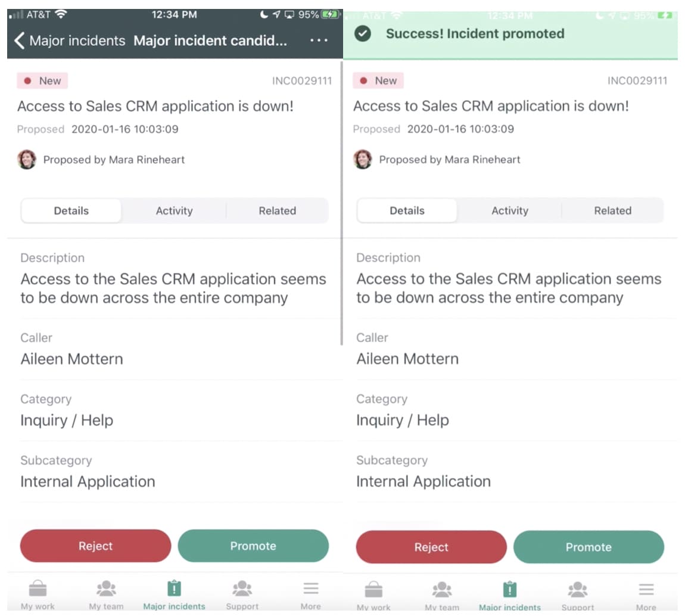Tap the back arrow to return to Major incidents
The width and height of the screenshot is (685, 616).
coord(18,41)
